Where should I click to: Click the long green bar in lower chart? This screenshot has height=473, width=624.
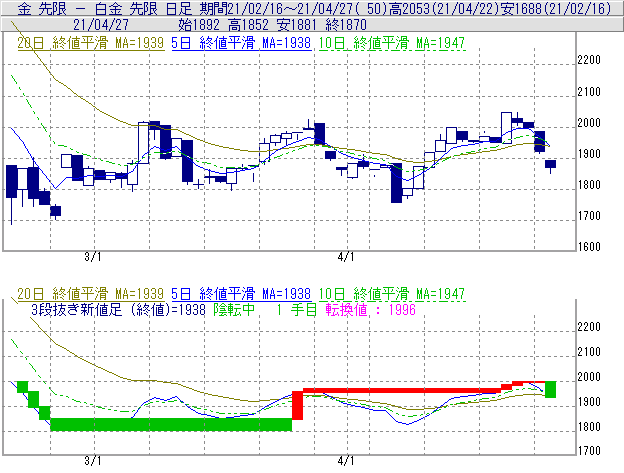click(x=171, y=424)
